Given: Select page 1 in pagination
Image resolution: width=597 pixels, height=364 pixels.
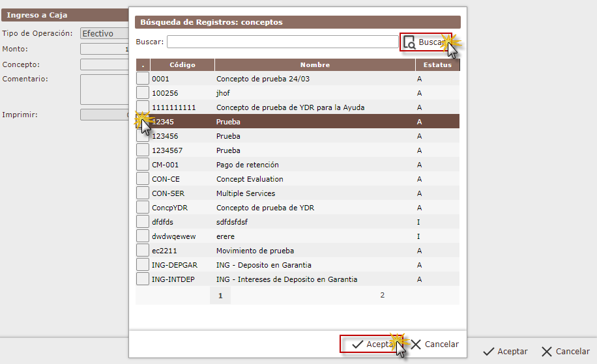Looking at the screenshot, I should click(x=220, y=296).
